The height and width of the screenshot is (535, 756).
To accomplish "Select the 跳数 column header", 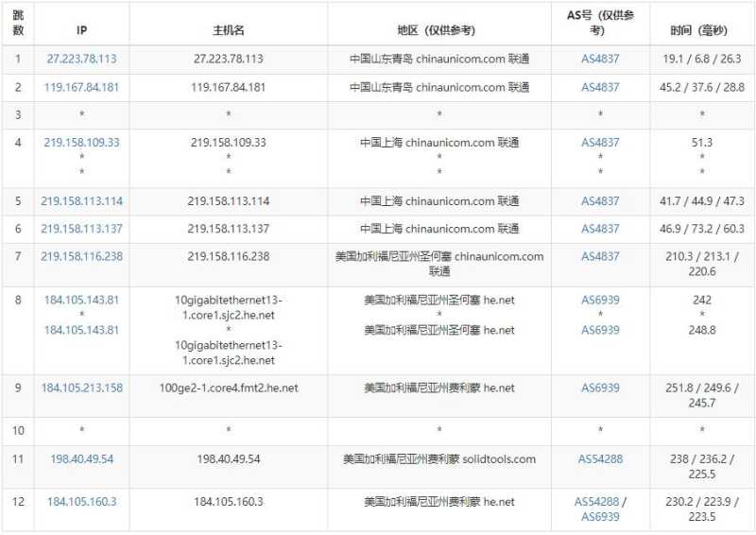I will click(18, 23).
